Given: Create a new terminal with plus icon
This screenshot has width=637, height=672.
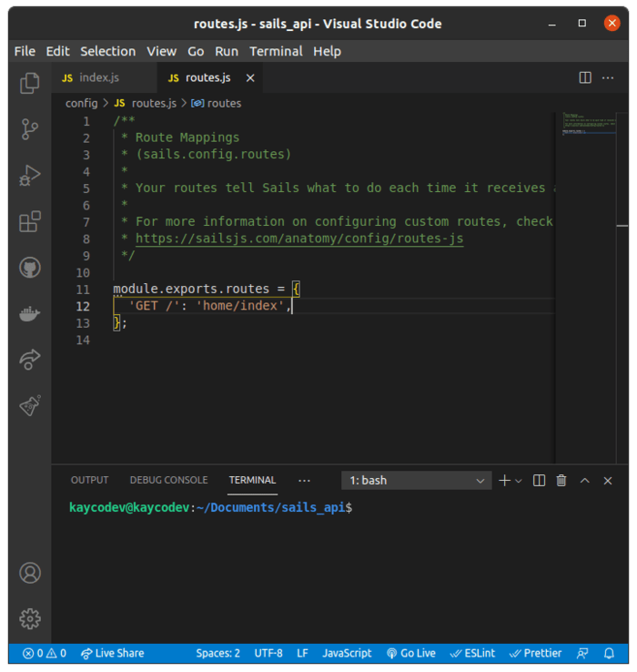Looking at the screenshot, I should coord(505,481).
